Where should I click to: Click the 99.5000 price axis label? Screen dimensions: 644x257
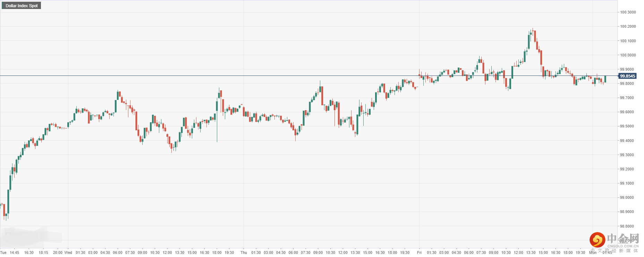627,126
